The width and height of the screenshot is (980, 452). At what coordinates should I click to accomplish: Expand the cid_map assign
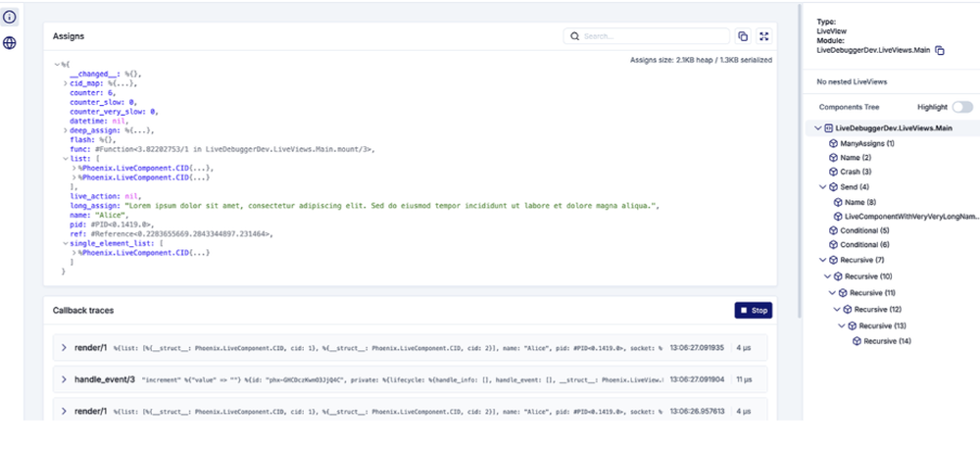65,83
